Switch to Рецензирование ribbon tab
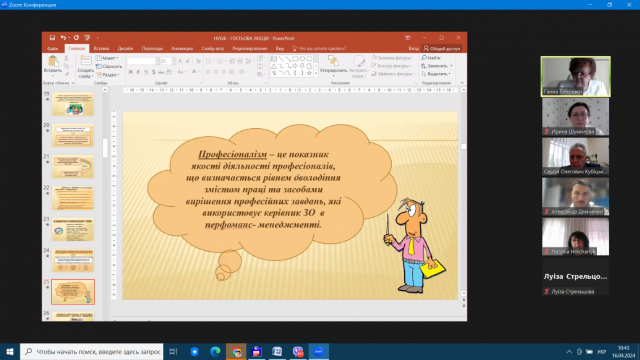 click(250, 49)
